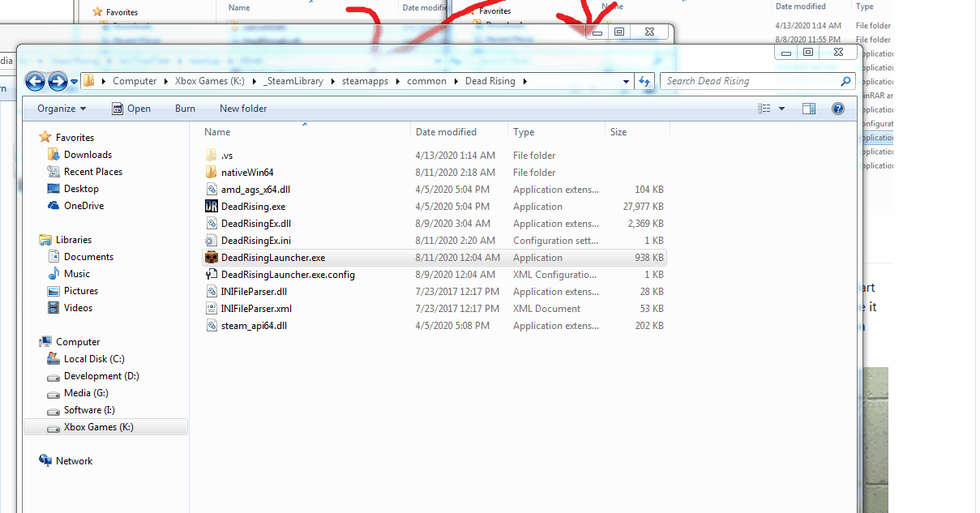Open OneDrive in navigation pane
The width and height of the screenshot is (980, 513).
point(83,205)
